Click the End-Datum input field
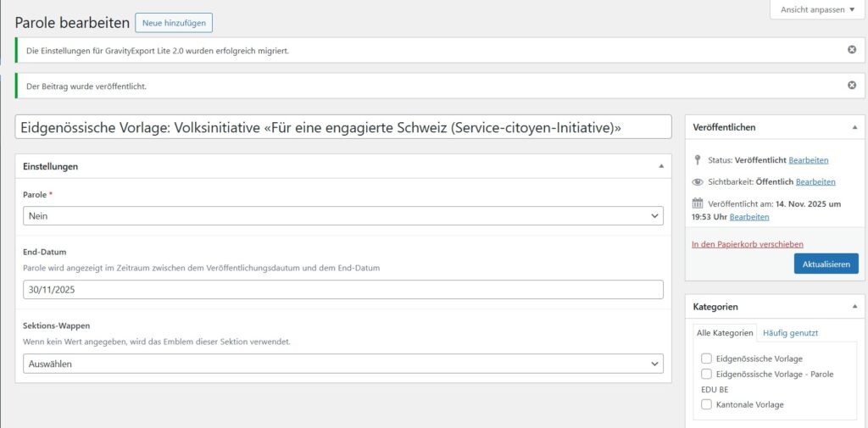This screenshot has width=868, height=428. pyautogui.click(x=342, y=290)
